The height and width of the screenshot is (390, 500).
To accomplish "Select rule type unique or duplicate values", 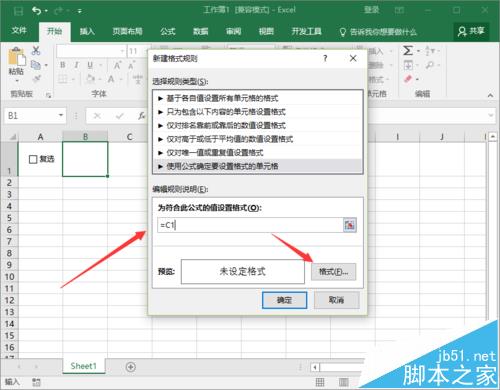I will pos(257,153).
